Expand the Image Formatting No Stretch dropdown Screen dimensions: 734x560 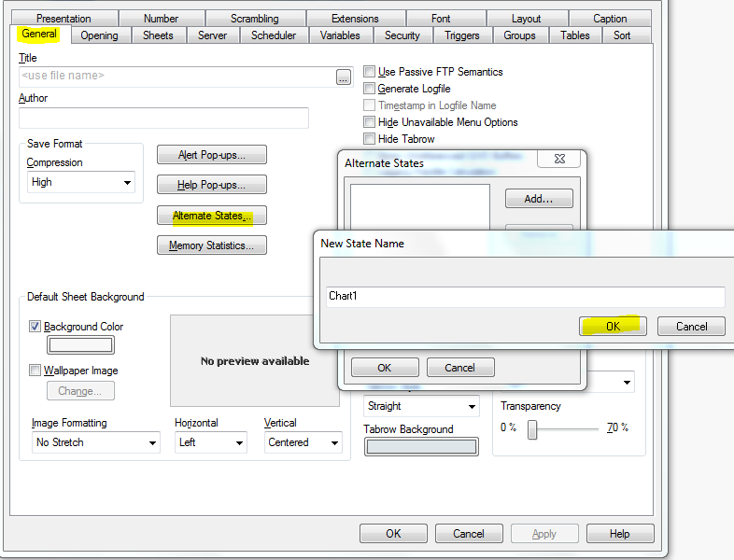coord(95,442)
